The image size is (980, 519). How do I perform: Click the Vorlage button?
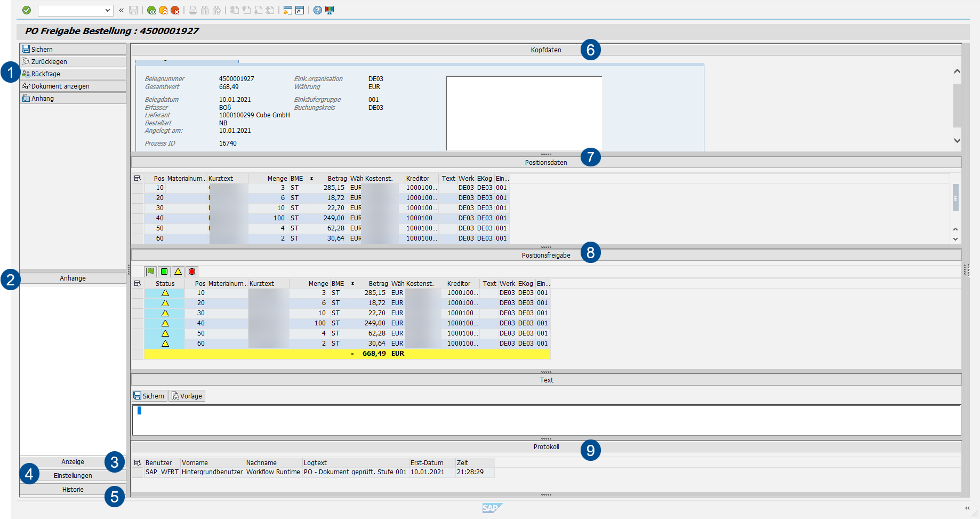(x=187, y=395)
